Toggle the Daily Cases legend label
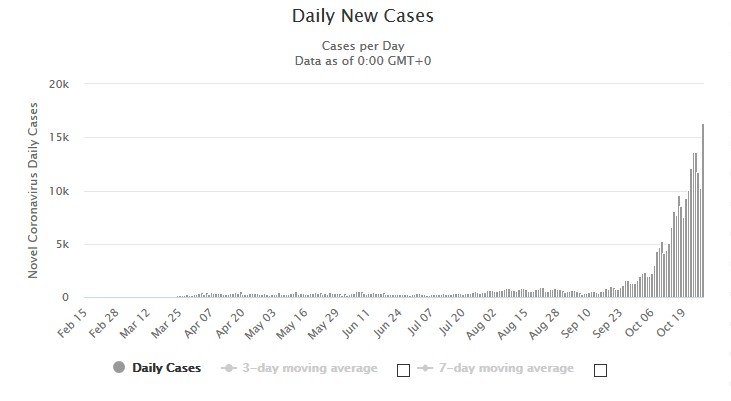731x401 pixels. [x=166, y=368]
